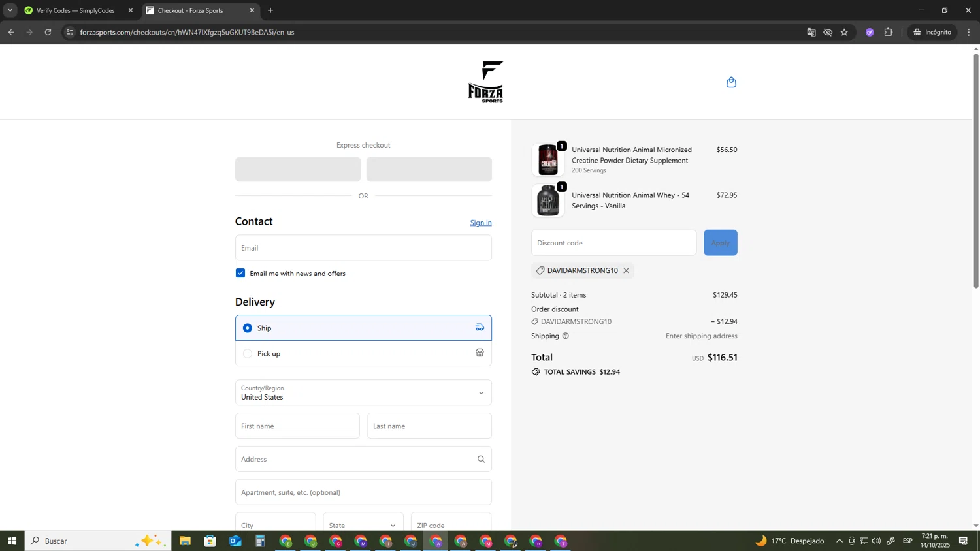Image resolution: width=980 pixels, height=551 pixels.
Task: Open the shopping bag cart icon
Action: click(731, 82)
